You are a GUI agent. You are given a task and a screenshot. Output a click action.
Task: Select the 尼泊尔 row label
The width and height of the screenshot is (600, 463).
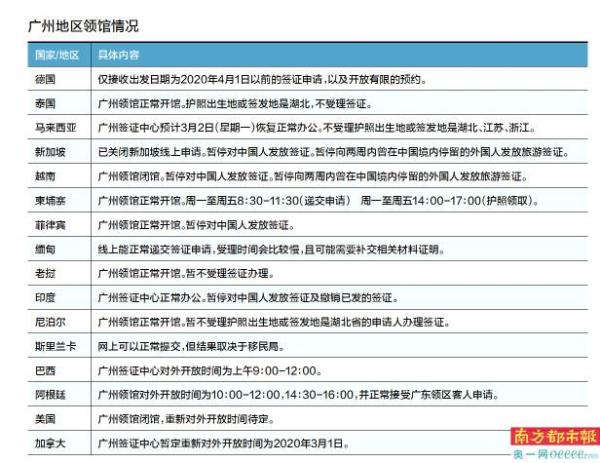(x=51, y=322)
